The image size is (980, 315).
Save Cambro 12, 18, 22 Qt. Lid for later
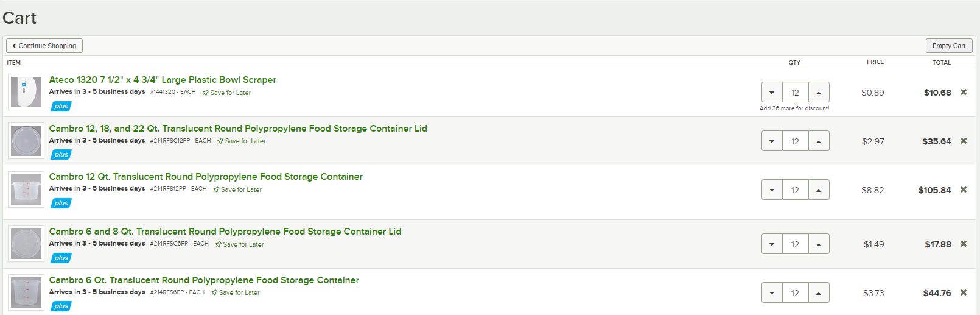pyautogui.click(x=242, y=141)
